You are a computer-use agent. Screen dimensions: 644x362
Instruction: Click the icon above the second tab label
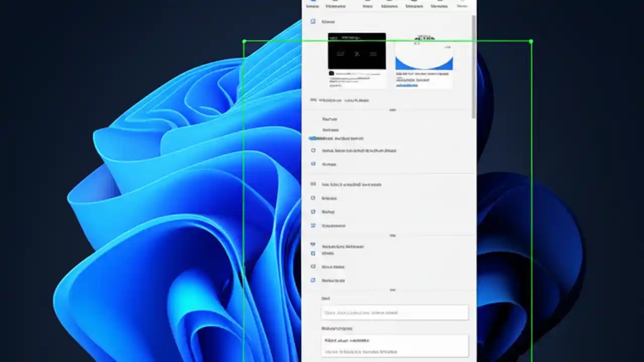point(336,2)
